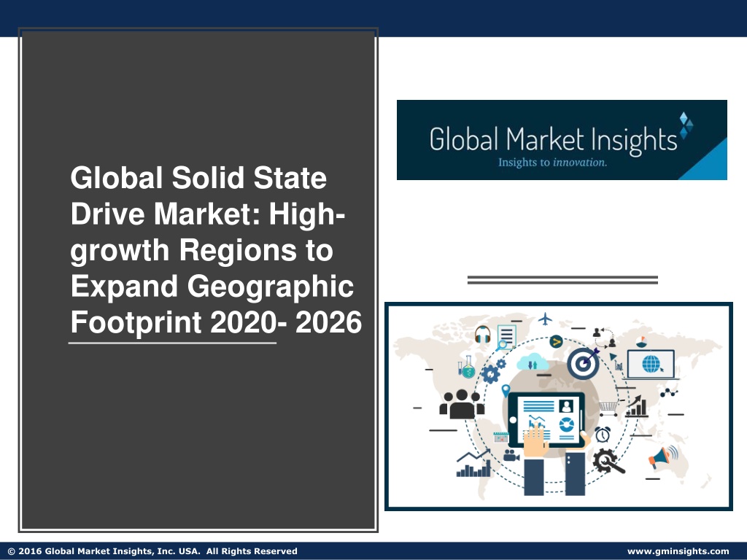Click the blue settings gears icon
The width and height of the screenshot is (747, 560).
(x=492, y=372)
